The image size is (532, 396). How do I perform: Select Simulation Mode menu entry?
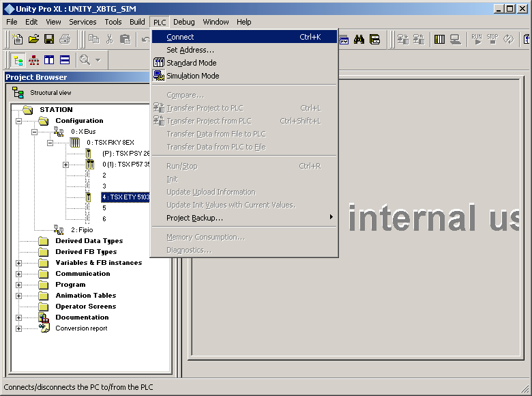tap(244, 76)
